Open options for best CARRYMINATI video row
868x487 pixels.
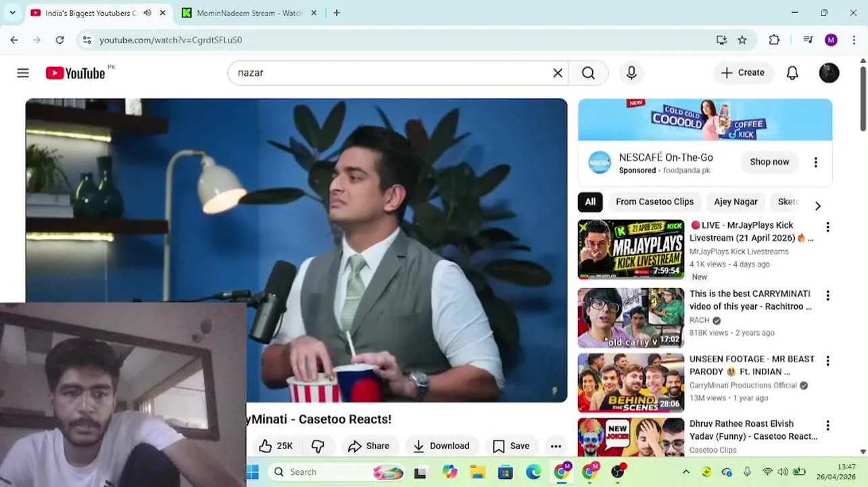point(827,296)
